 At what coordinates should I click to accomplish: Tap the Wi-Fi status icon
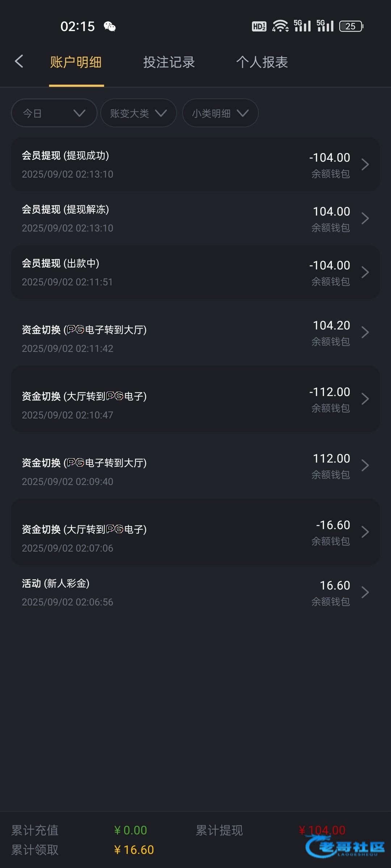tap(280, 26)
